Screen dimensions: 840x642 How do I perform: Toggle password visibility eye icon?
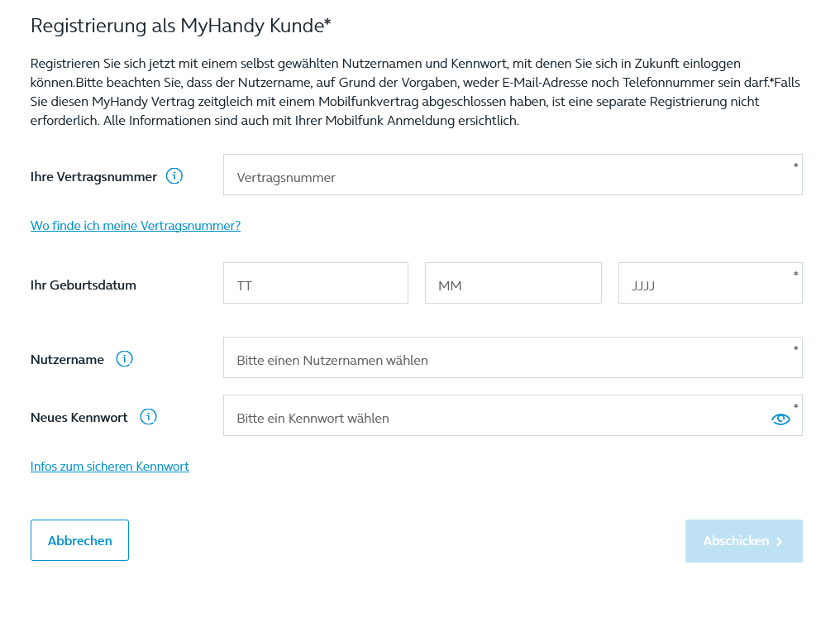780,419
